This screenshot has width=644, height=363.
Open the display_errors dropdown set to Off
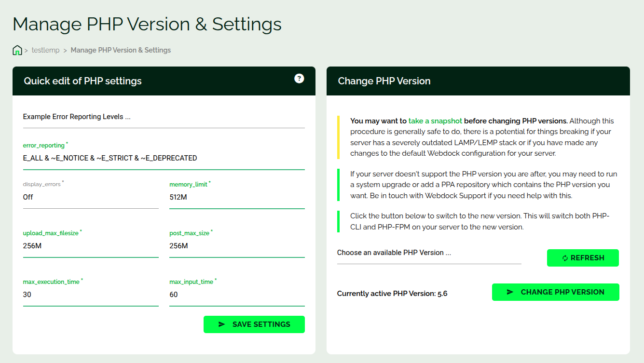pos(90,197)
